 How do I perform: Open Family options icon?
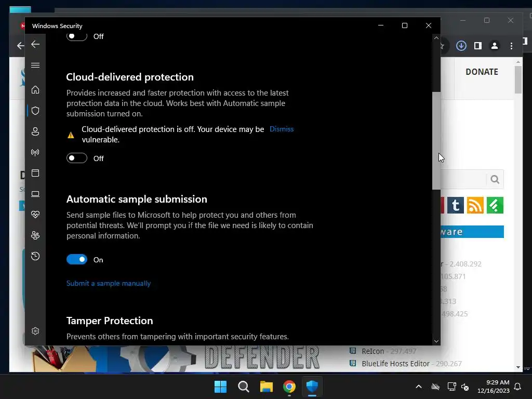click(35, 235)
